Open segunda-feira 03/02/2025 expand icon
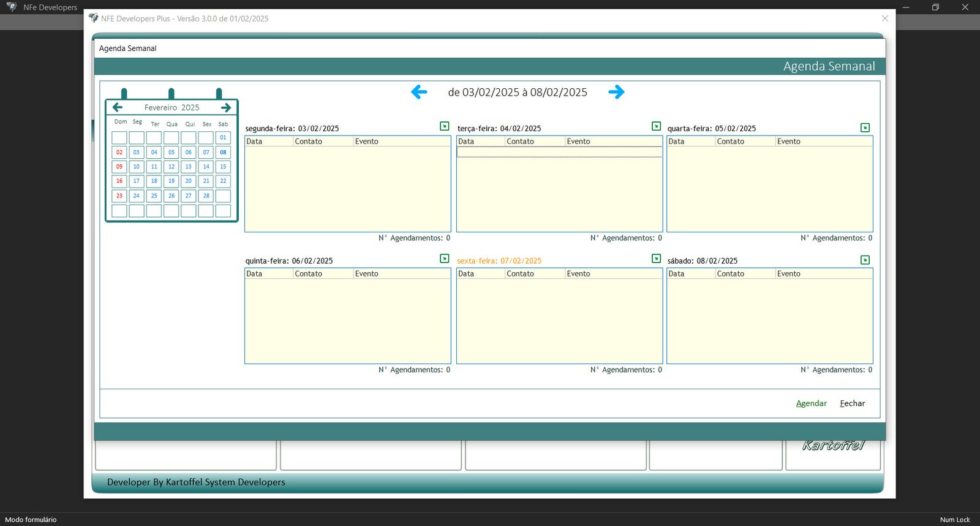 pos(445,126)
